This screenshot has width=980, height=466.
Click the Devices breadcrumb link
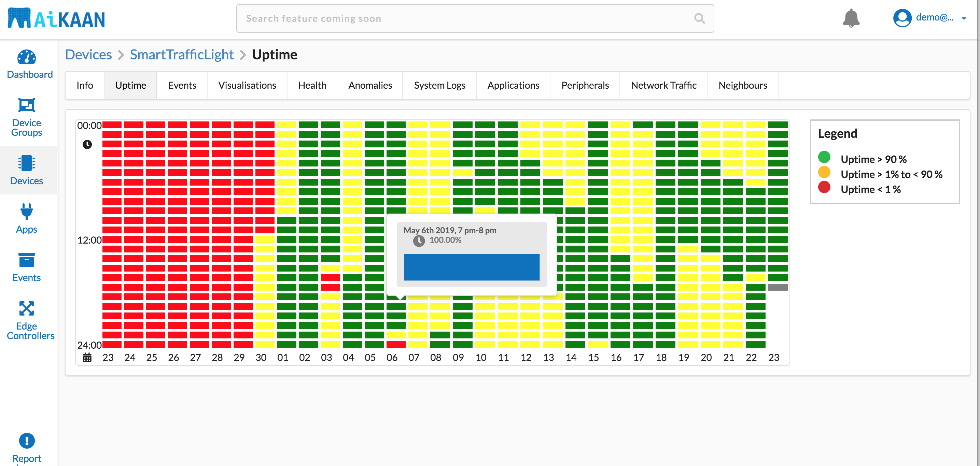(88, 55)
